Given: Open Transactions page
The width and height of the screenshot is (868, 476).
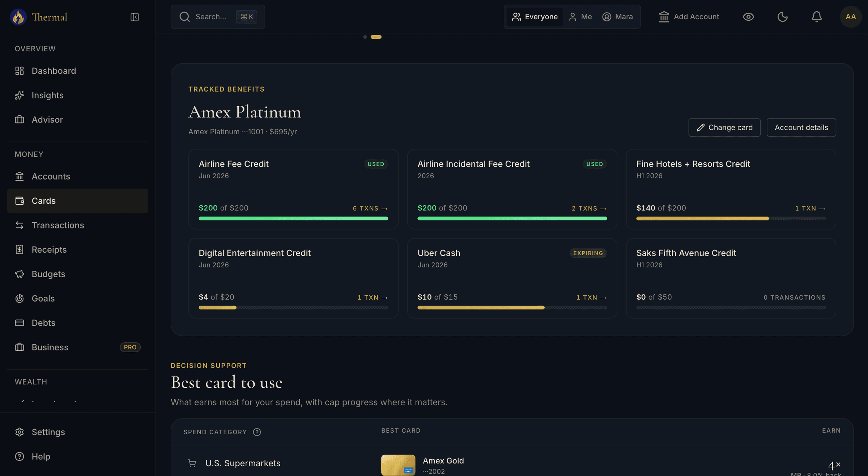Looking at the screenshot, I should coord(77,225).
